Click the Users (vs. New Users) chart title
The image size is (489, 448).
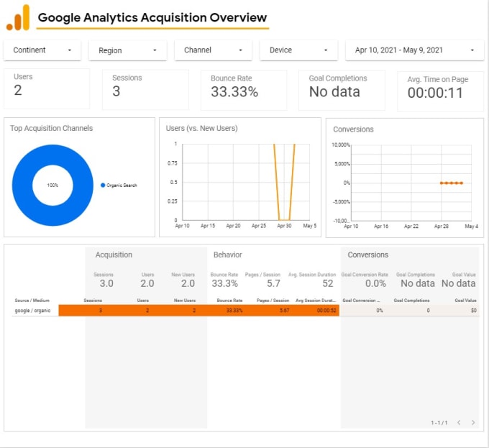pyautogui.click(x=202, y=129)
